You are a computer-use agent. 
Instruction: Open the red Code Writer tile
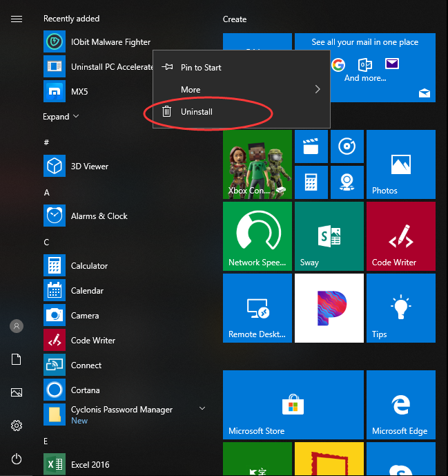(x=401, y=236)
